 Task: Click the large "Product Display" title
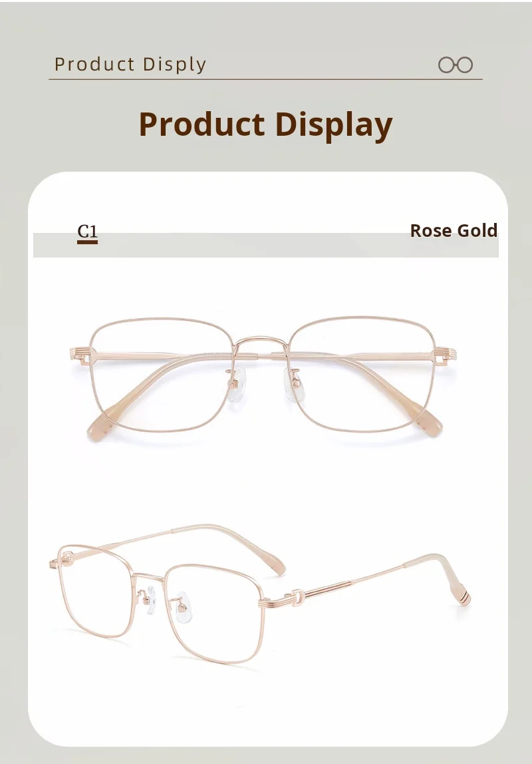266,124
